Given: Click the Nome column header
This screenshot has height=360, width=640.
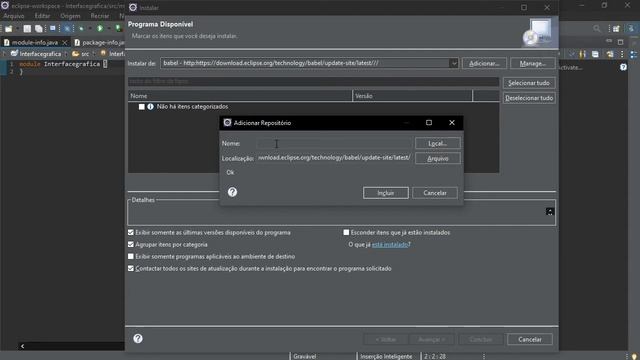Looking at the screenshot, I should 240,96.
